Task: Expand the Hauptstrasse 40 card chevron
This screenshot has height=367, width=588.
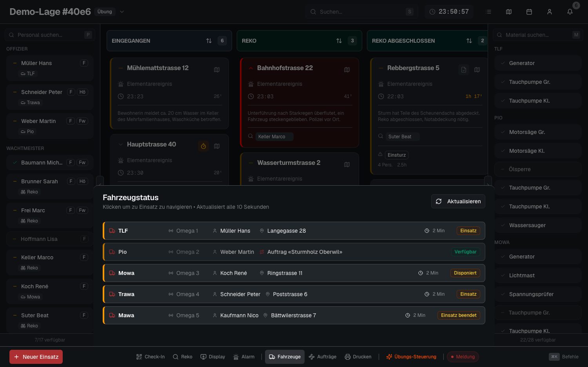Action: 121,144
